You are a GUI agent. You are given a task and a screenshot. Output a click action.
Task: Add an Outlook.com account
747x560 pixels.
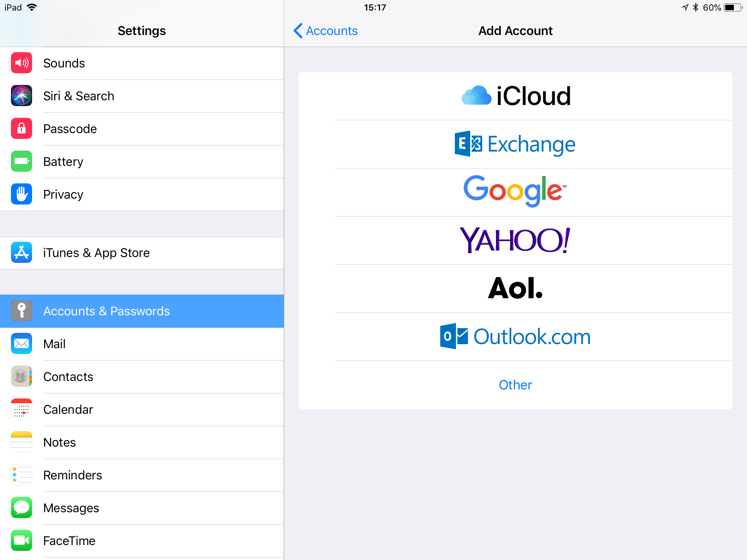pyautogui.click(x=515, y=337)
